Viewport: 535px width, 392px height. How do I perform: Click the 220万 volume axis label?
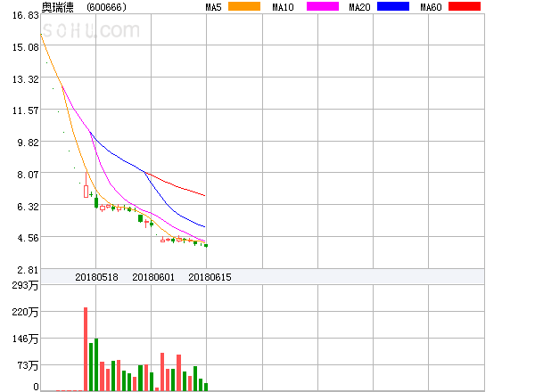pyautogui.click(x=25, y=312)
